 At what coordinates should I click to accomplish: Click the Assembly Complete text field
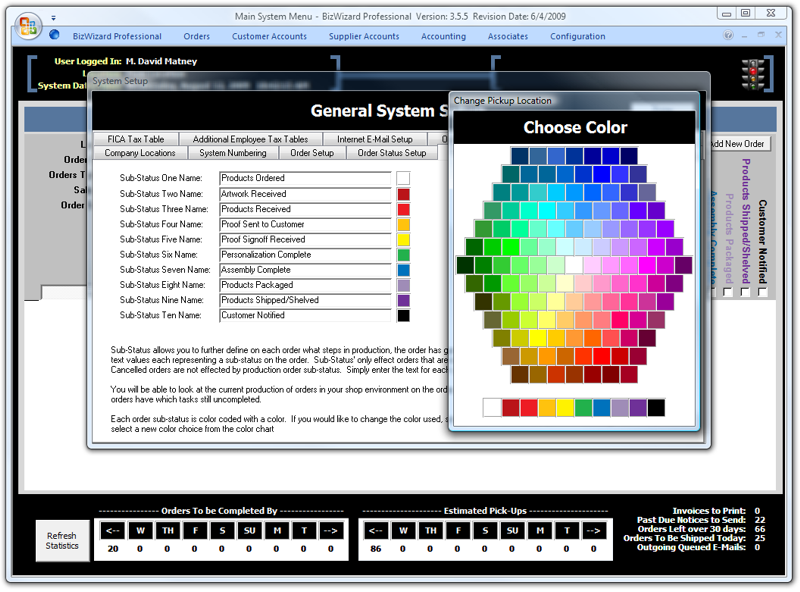305,270
